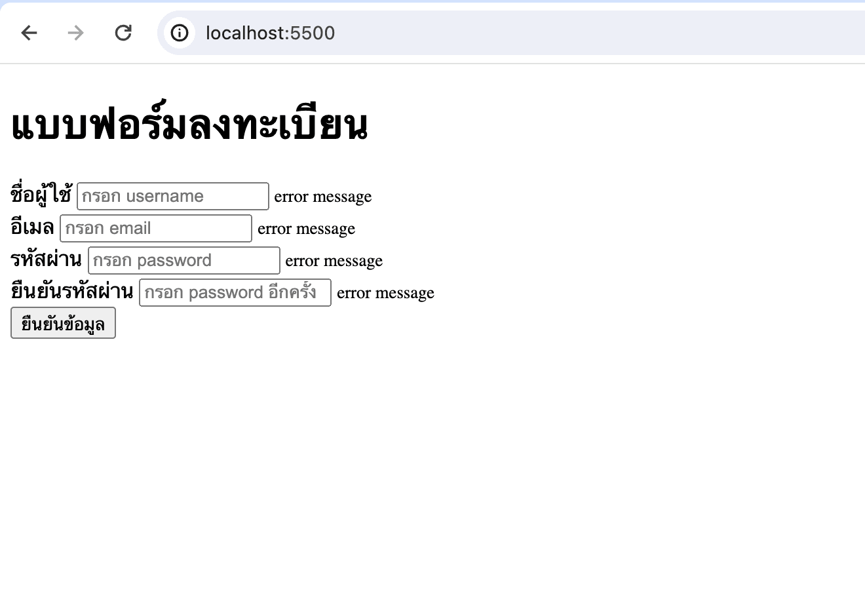This screenshot has width=865, height=616.
Task: Click the forward navigation arrow
Action: (75, 33)
